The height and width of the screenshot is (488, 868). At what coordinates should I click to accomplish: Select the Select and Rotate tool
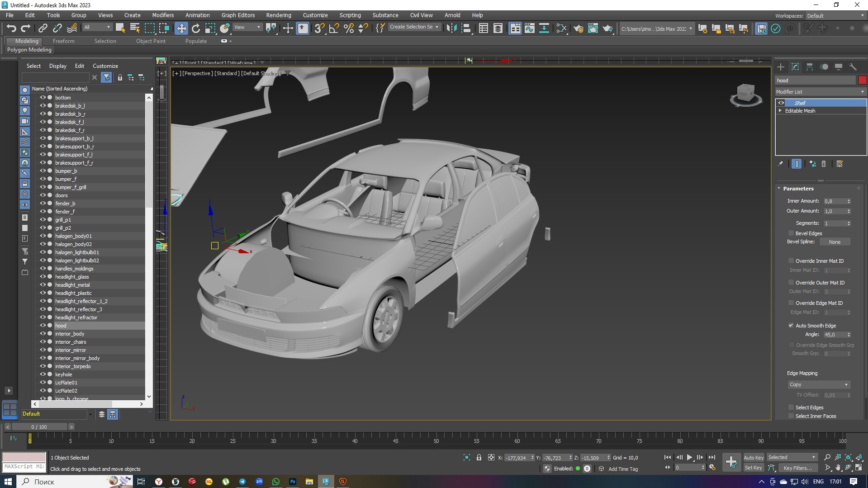195,28
